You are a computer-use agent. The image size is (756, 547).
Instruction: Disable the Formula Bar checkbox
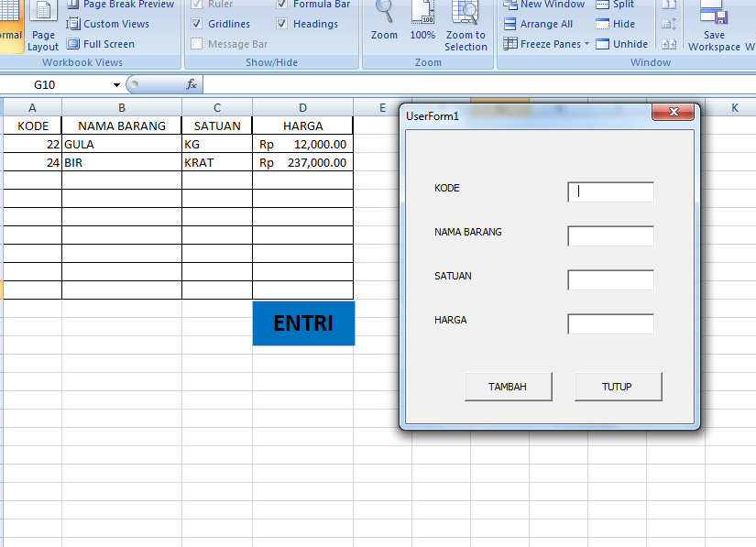[282, 5]
